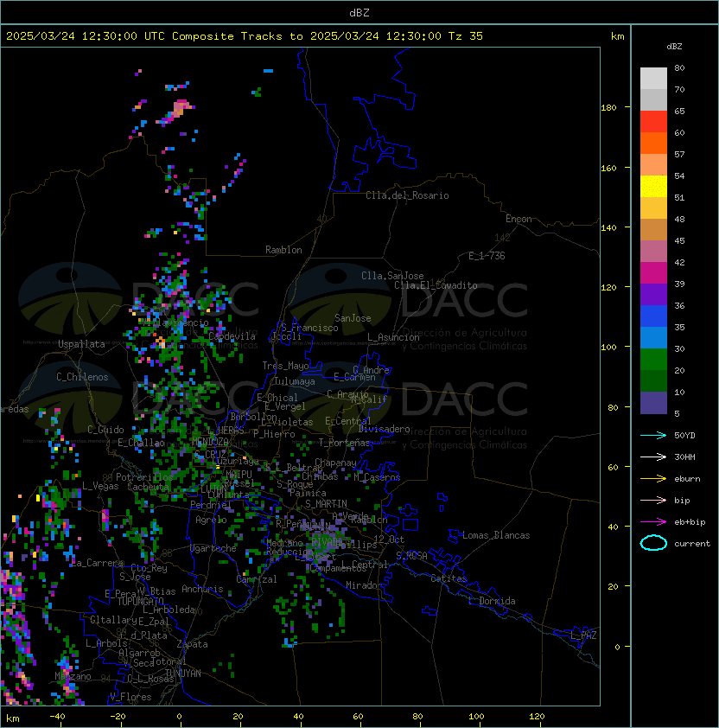719x728 pixels.
Task: Click the cyan 50YD arrow in legend
Action: 653,436
